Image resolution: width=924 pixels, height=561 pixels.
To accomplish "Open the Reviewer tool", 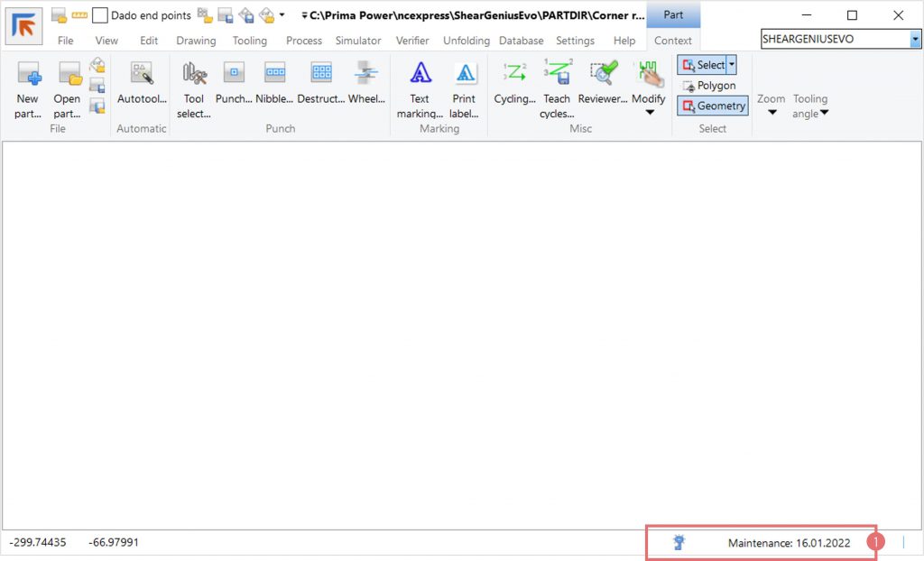I will [x=602, y=76].
